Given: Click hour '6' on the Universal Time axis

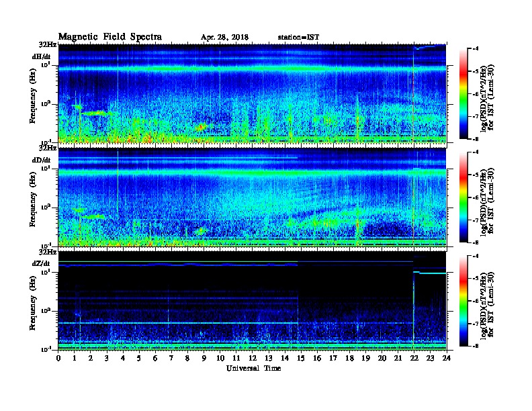Looking at the screenshot, I should [x=155, y=358].
